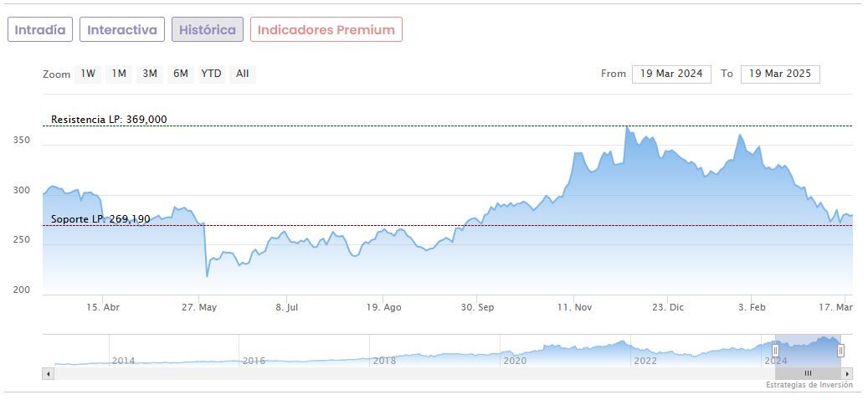868x400 pixels.
Task: Click the horizontal scrollbar thumb grip
Action: (808, 373)
